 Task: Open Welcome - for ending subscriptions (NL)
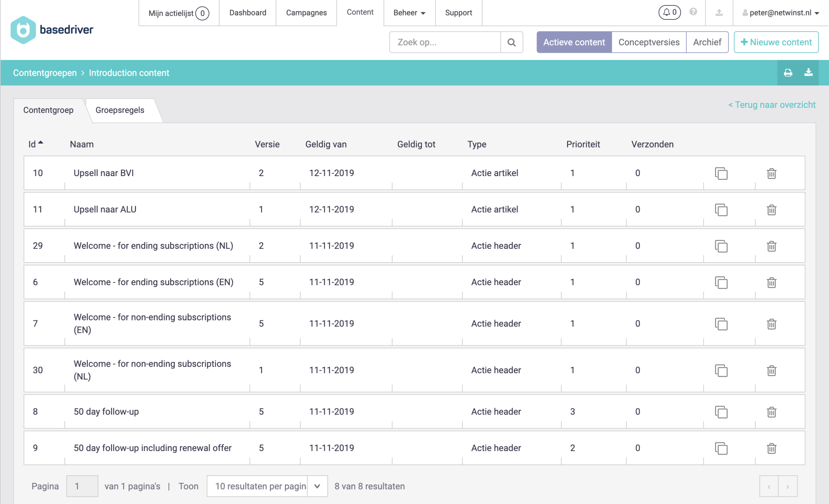point(153,246)
